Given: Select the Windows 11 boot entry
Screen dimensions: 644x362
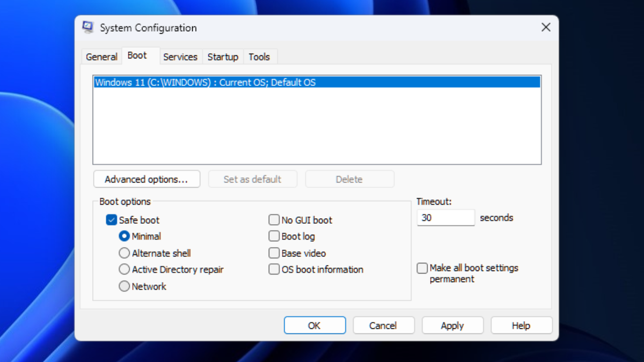Looking at the screenshot, I should coord(317,83).
